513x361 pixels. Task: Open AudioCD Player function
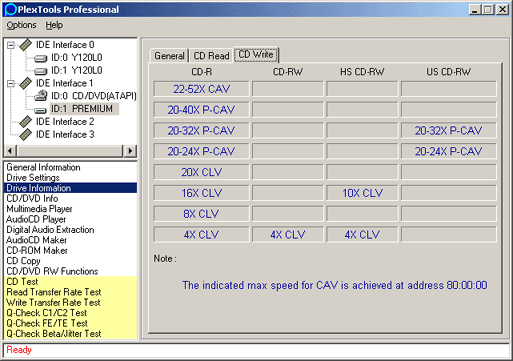(36, 219)
